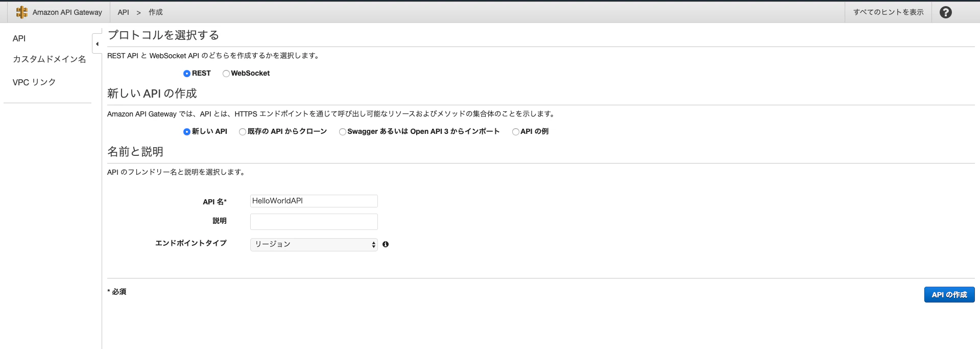The width and height of the screenshot is (980, 349).
Task: Click the API 名 field containing HelloWorldAPI
Action: pos(314,201)
